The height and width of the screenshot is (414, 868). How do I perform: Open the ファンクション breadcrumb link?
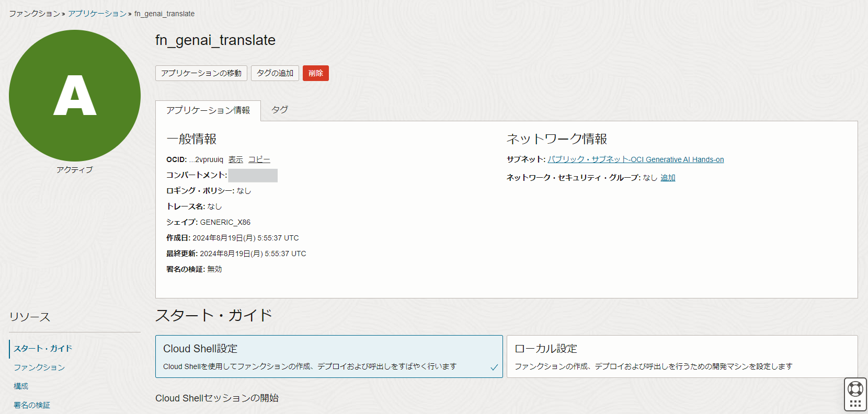pyautogui.click(x=34, y=14)
